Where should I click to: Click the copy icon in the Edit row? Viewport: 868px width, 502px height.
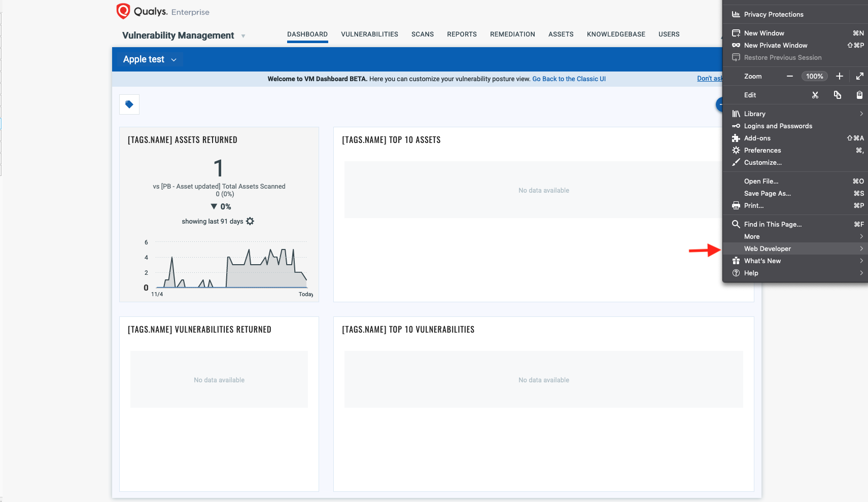[837, 95]
